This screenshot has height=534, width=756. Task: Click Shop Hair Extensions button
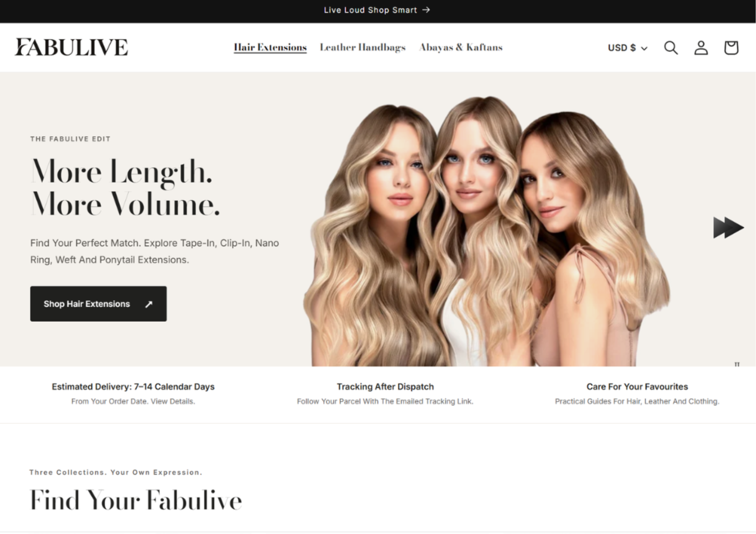pyautogui.click(x=98, y=304)
